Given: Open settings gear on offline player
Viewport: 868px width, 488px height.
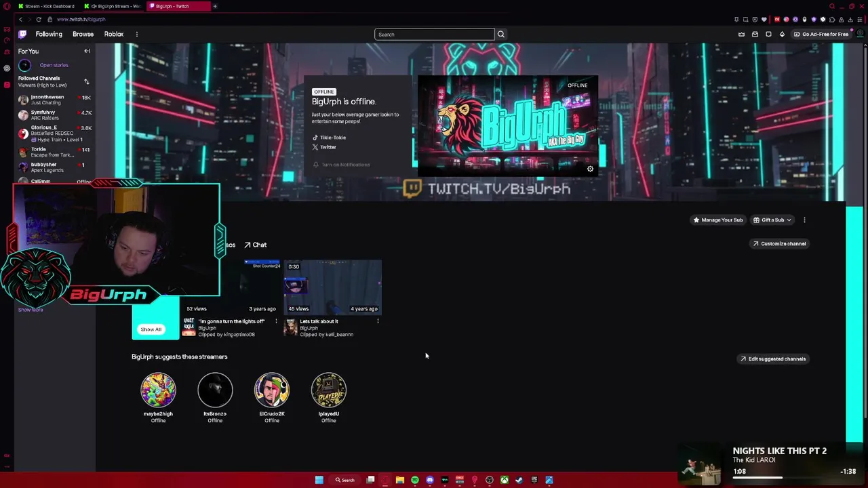Looking at the screenshot, I should tap(590, 169).
